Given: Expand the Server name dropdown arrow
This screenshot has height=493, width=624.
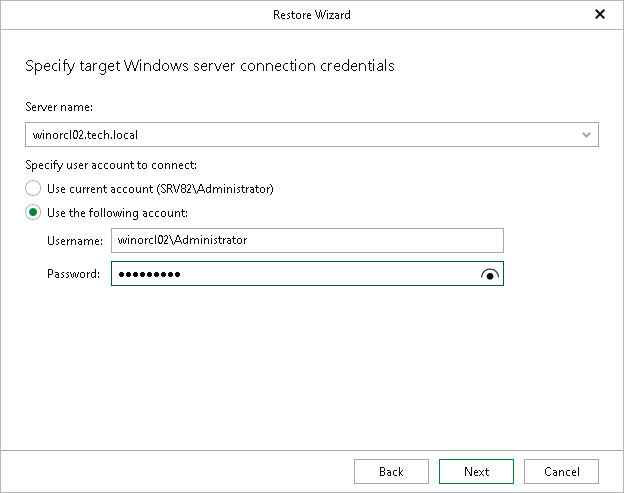Looking at the screenshot, I should pyautogui.click(x=586, y=135).
